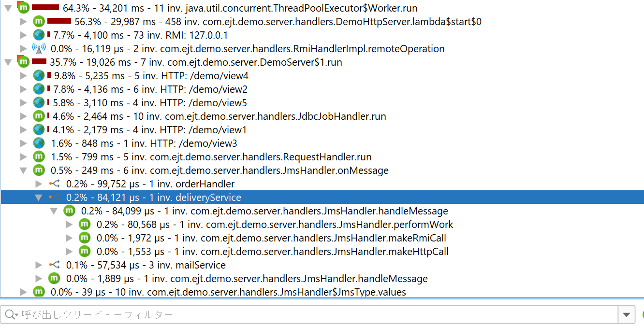The height and width of the screenshot is (326, 644).
Task: Collapse the DemoServer$1.run node
Action: pyautogui.click(x=8, y=62)
